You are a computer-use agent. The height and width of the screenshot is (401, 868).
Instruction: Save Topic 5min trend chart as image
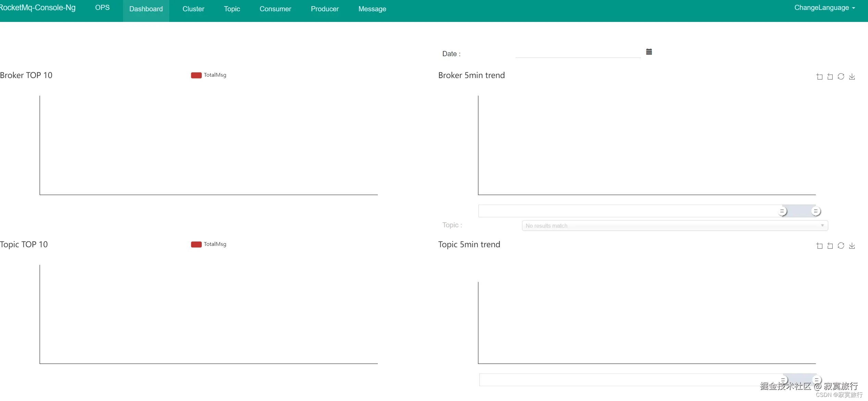click(x=852, y=246)
